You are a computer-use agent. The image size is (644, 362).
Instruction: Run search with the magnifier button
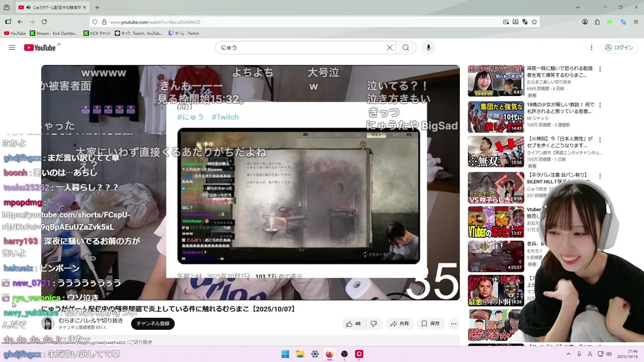(x=406, y=48)
